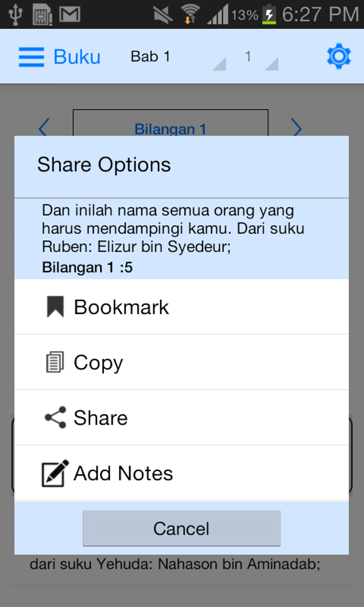The width and height of the screenshot is (364, 607).
Task: Tap the Bilangan 1 chapter heading
Action: [x=170, y=128]
